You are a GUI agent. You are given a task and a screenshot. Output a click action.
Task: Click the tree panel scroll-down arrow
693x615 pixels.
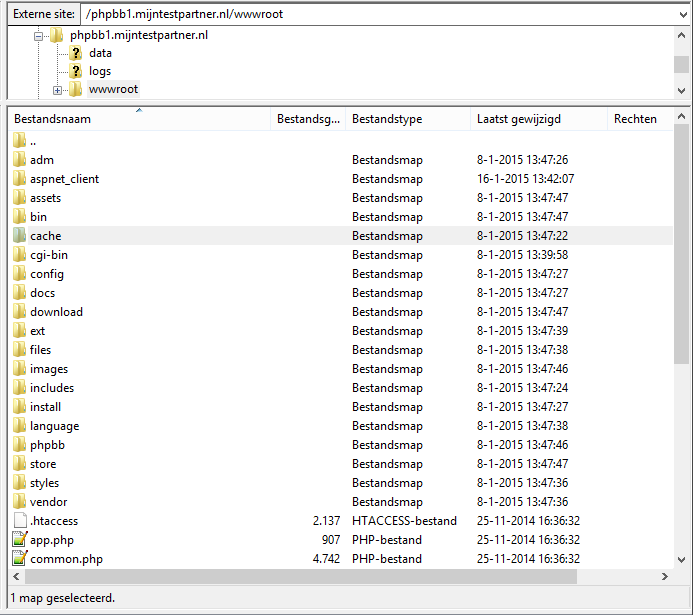click(x=682, y=91)
